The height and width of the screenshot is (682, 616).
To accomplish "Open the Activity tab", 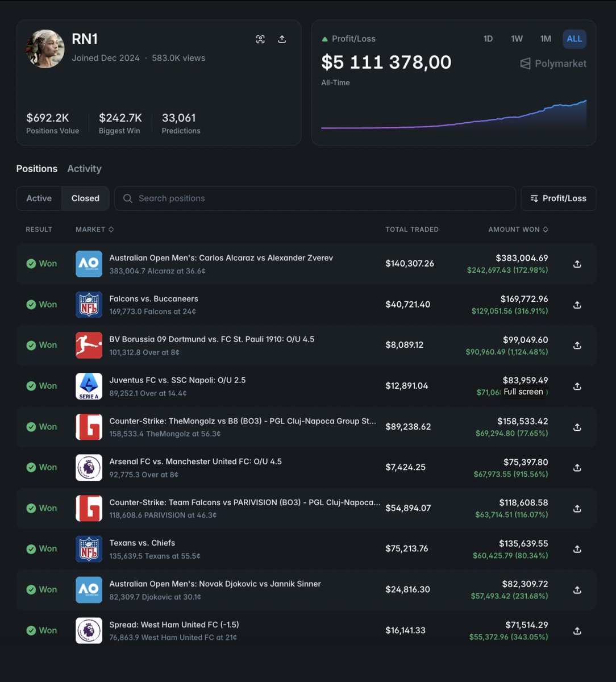I will pyautogui.click(x=84, y=169).
